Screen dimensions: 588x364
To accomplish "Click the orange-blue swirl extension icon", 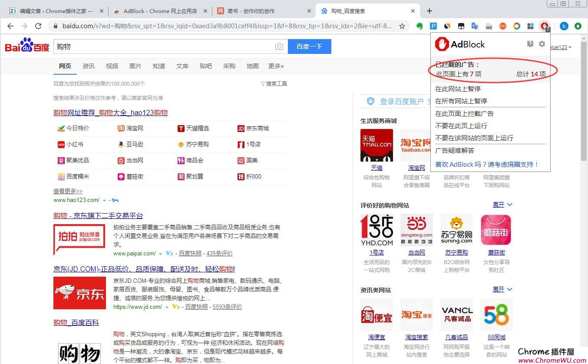I will (447, 26).
